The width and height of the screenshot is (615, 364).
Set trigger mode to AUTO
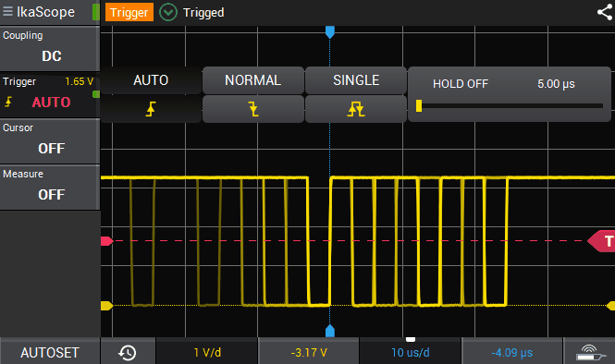151,80
